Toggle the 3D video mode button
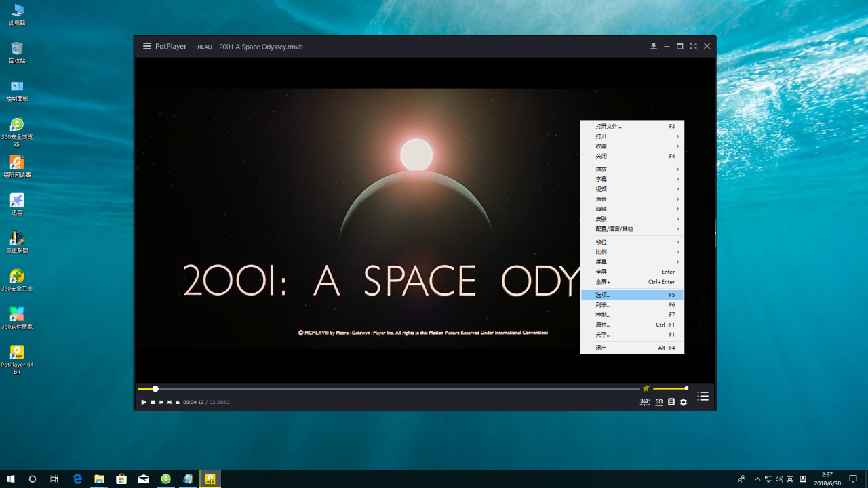This screenshot has height=488, width=868. (x=659, y=402)
